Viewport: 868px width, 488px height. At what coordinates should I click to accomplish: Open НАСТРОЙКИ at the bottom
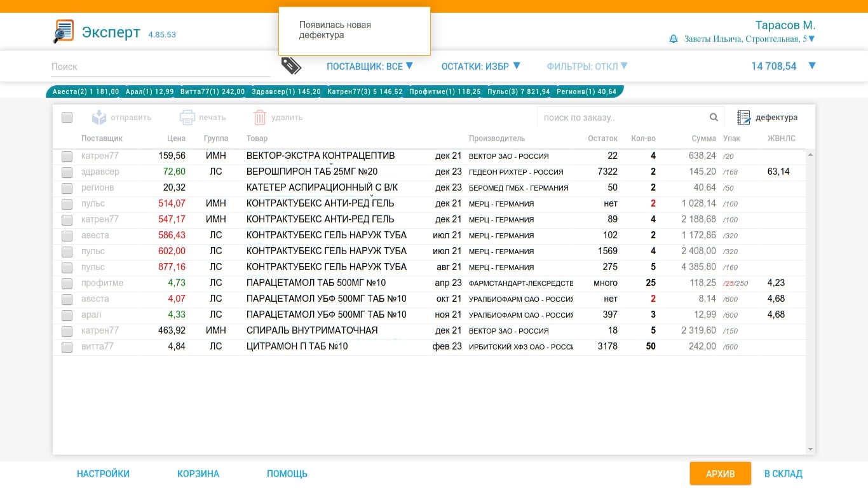pos(103,473)
